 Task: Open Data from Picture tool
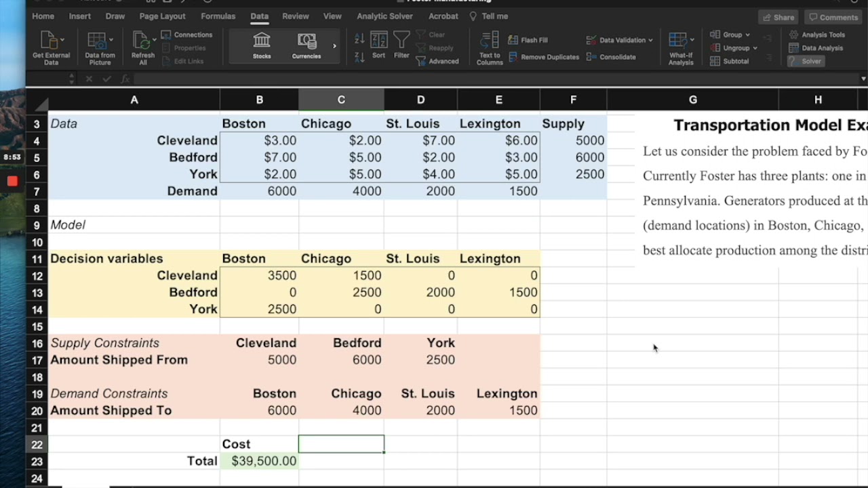(97, 41)
